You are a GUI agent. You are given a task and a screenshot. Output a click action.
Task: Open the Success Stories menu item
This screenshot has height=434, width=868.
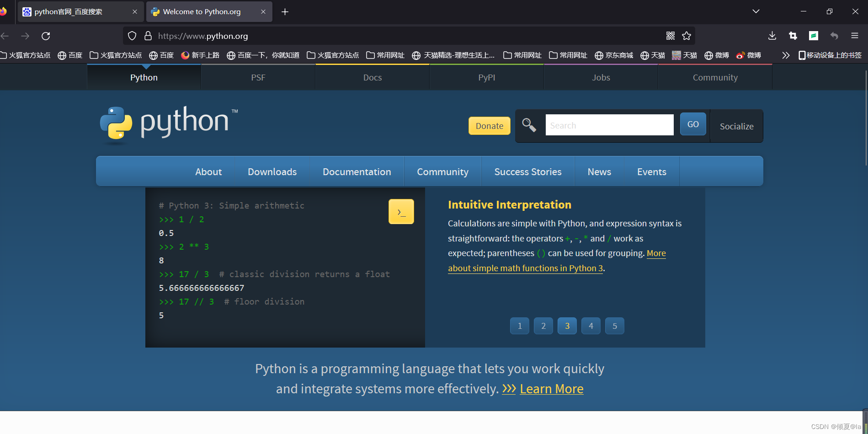[x=528, y=171]
